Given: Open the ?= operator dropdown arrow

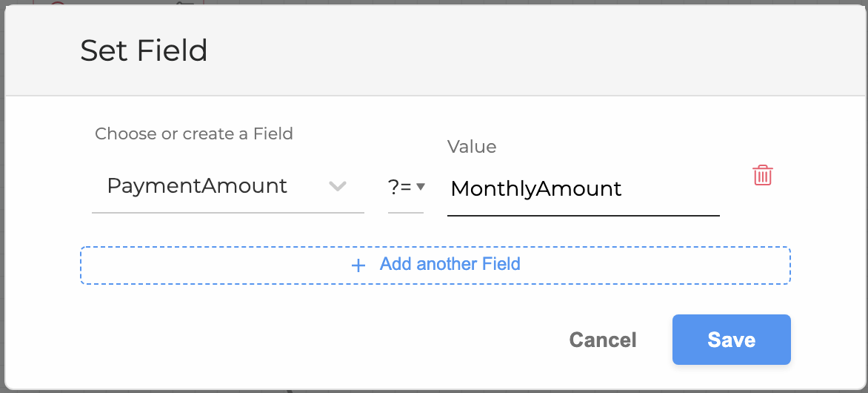Looking at the screenshot, I should [x=421, y=187].
